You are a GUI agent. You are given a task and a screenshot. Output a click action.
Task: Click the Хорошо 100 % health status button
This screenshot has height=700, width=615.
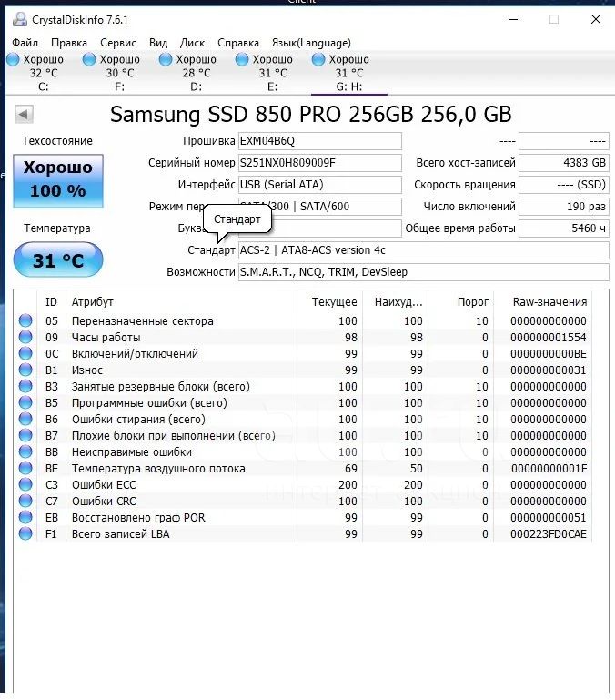pos(58,181)
